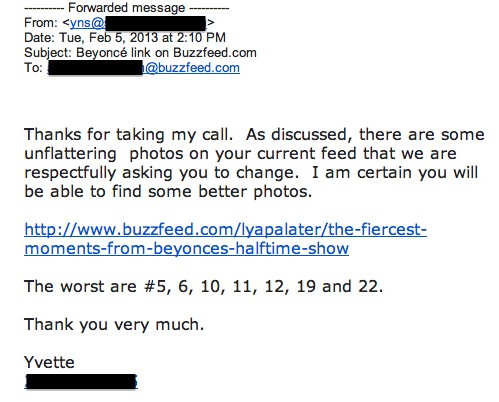Click the word unflattering in the message

click(70, 154)
